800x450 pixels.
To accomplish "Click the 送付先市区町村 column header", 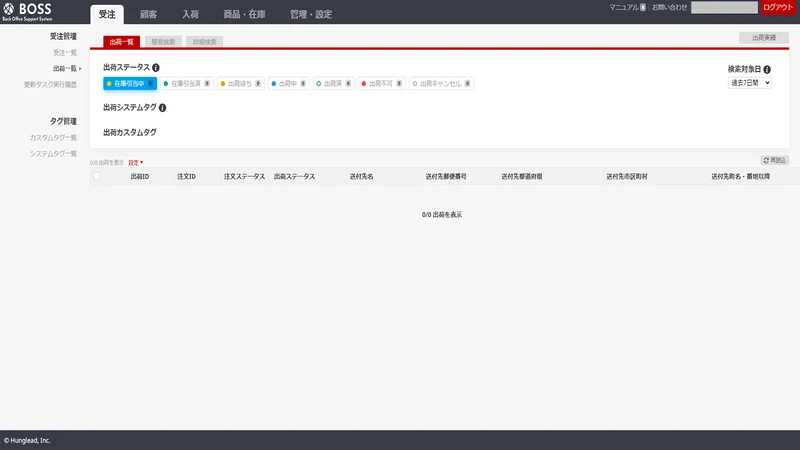I will 627,177.
